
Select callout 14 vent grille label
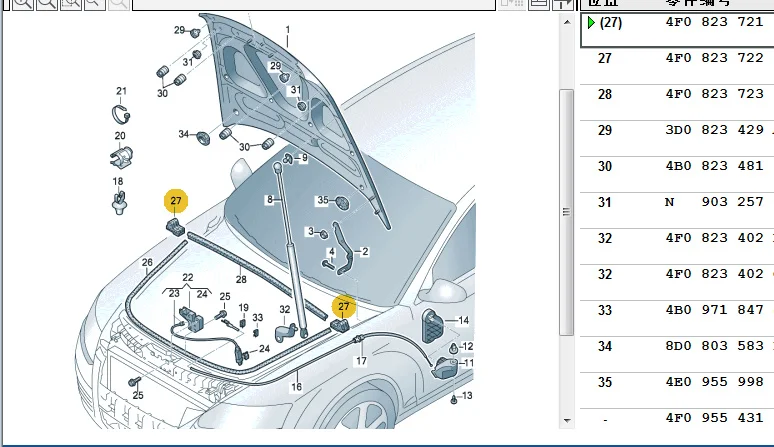point(463,321)
